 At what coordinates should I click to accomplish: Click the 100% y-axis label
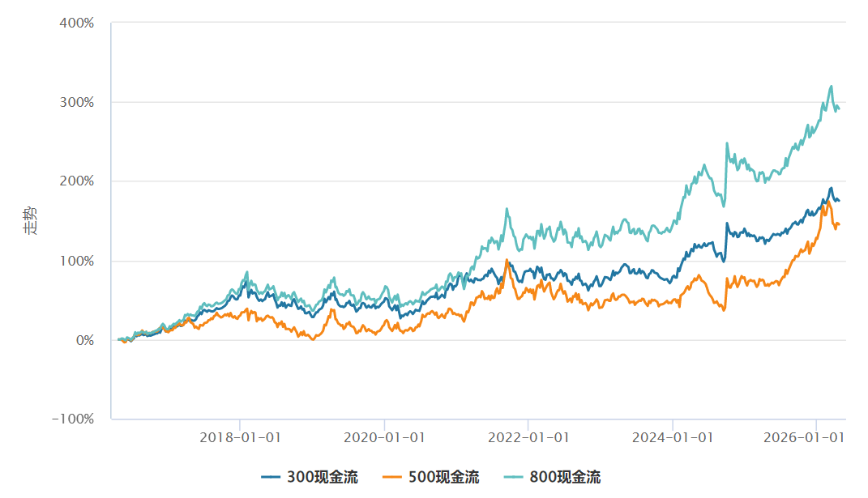pyautogui.click(x=78, y=261)
